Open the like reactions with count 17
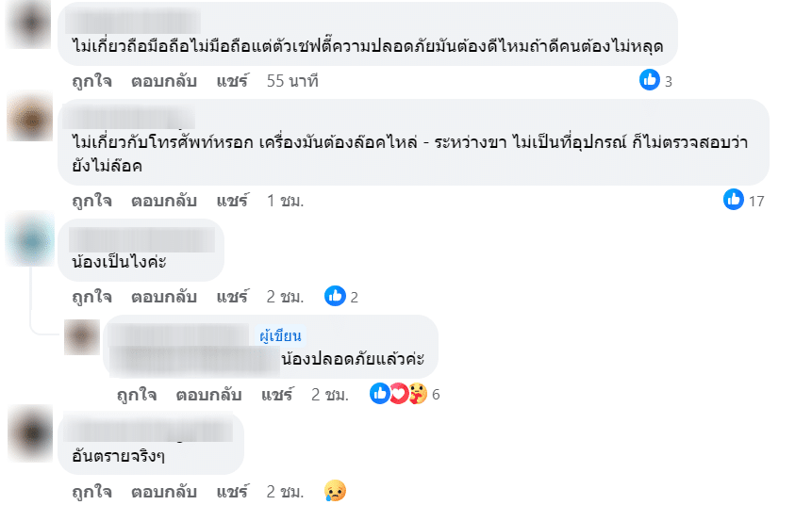812x505 pixels. [734, 200]
